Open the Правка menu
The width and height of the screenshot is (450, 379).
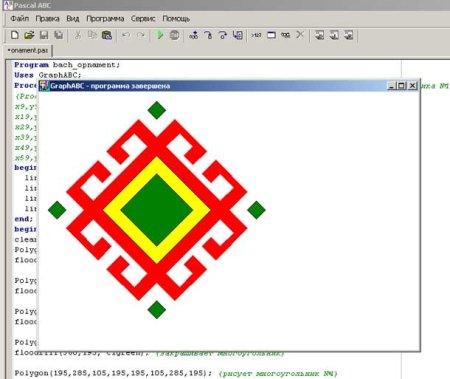(x=47, y=19)
